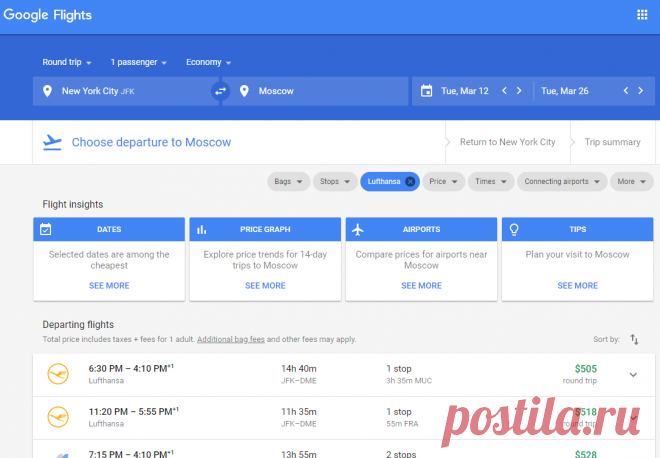
Task: Click the Tue, Mar 12 departure date
Action: [x=465, y=91]
